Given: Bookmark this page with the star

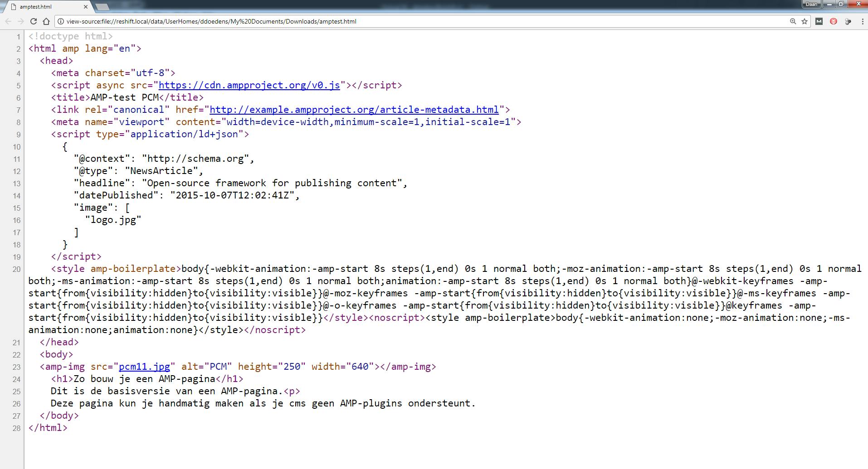Looking at the screenshot, I should [x=805, y=21].
